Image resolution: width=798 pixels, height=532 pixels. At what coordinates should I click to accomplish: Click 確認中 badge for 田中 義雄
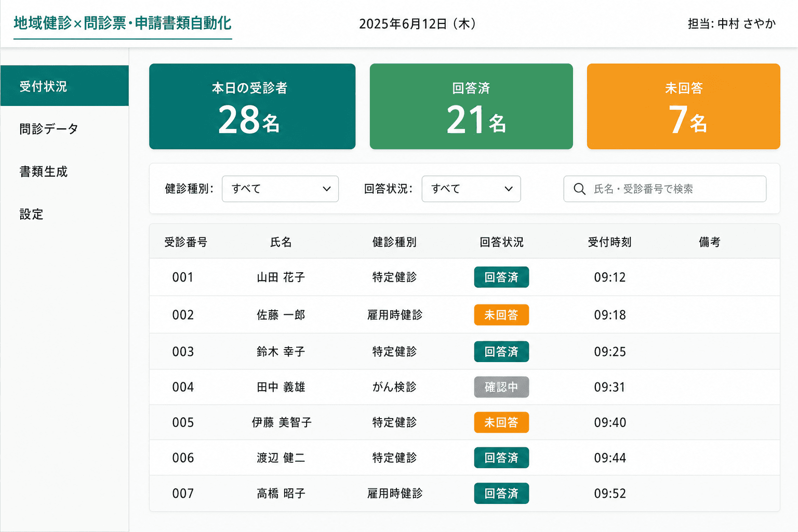[x=501, y=387]
